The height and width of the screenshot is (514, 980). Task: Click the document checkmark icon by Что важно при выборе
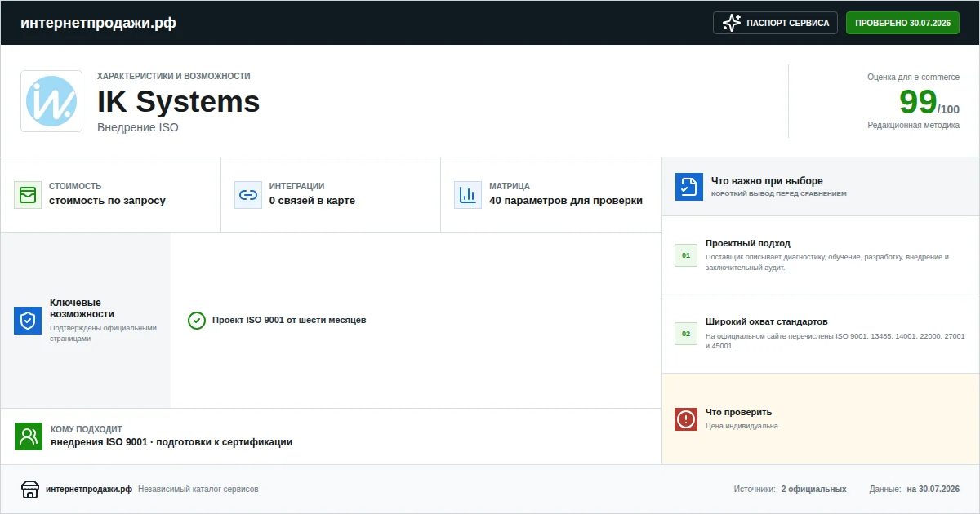689,187
